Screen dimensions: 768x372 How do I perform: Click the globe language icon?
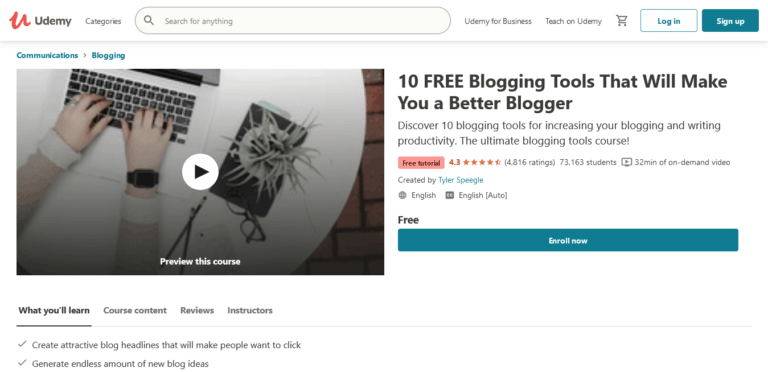403,195
